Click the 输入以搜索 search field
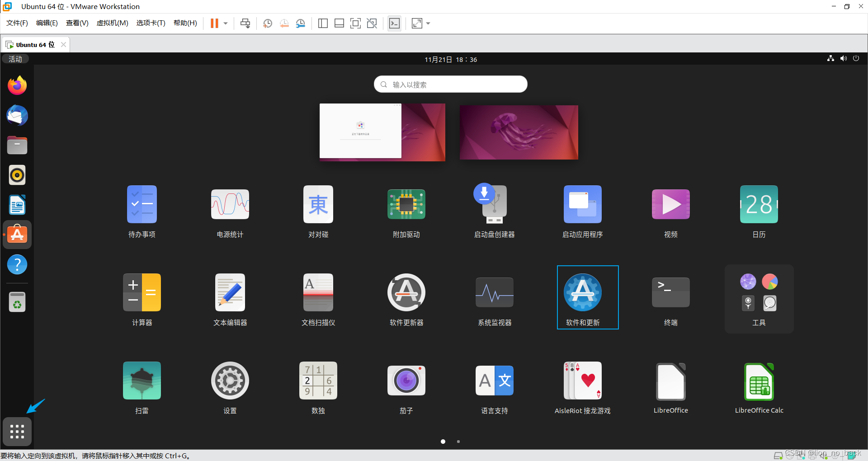Screen dimensions: 868x461 450,84
